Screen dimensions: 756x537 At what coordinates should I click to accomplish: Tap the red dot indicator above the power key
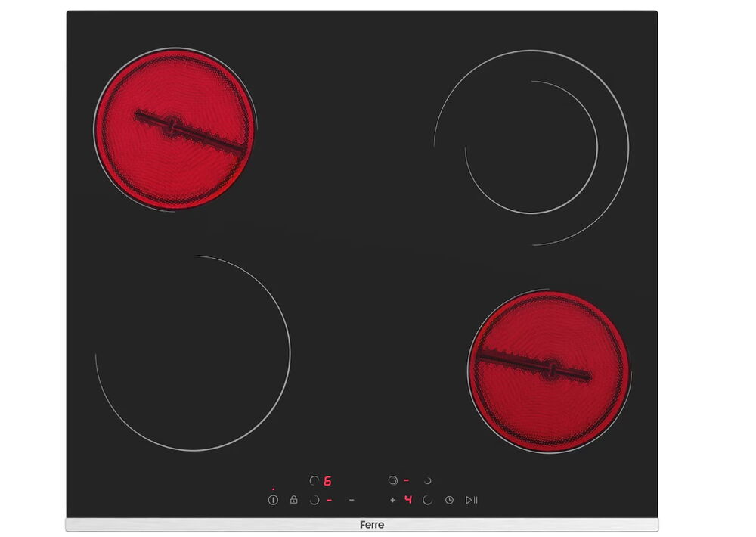[274, 489]
